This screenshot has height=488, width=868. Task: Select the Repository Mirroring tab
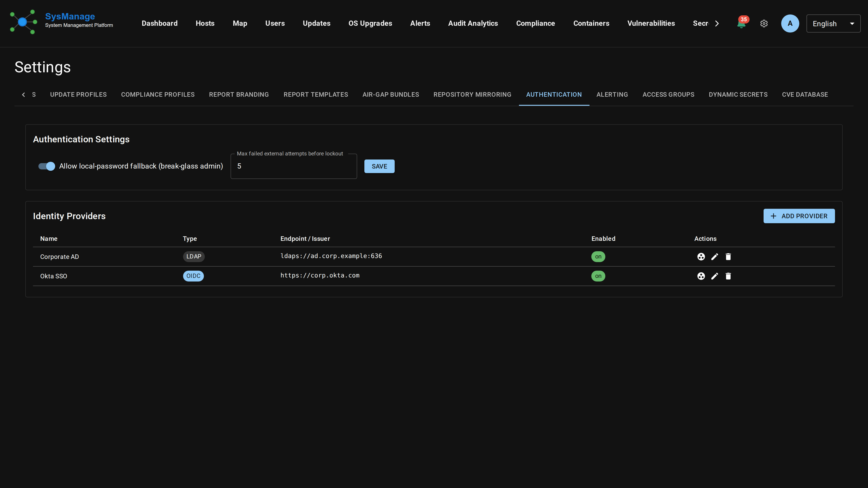[x=472, y=95]
